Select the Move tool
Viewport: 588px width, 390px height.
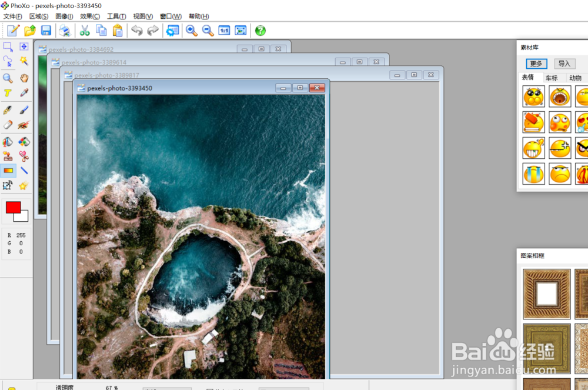coord(24,46)
